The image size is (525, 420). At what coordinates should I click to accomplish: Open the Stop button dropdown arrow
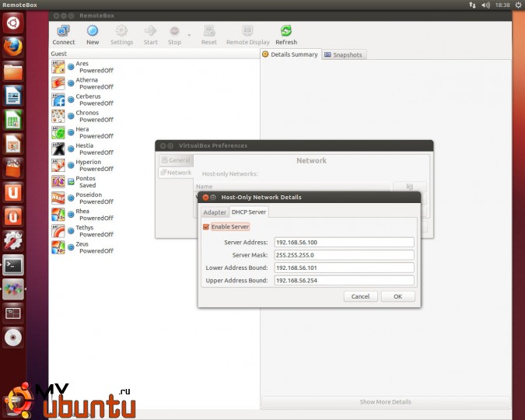point(189,35)
